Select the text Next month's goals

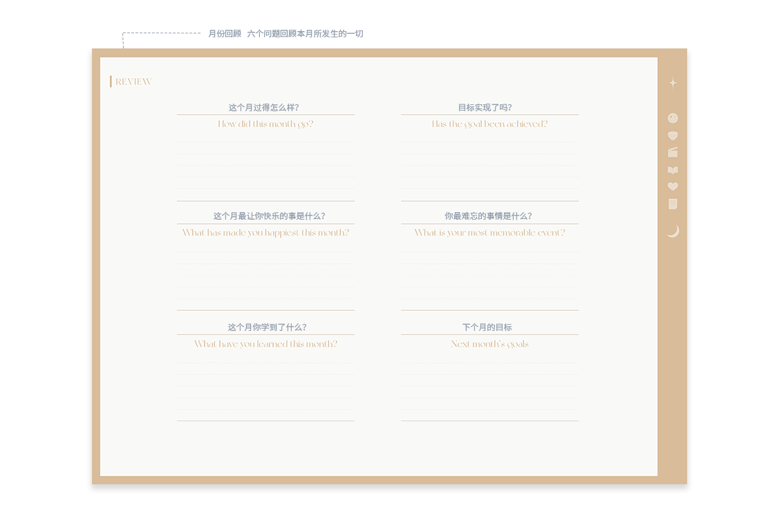[489, 344]
